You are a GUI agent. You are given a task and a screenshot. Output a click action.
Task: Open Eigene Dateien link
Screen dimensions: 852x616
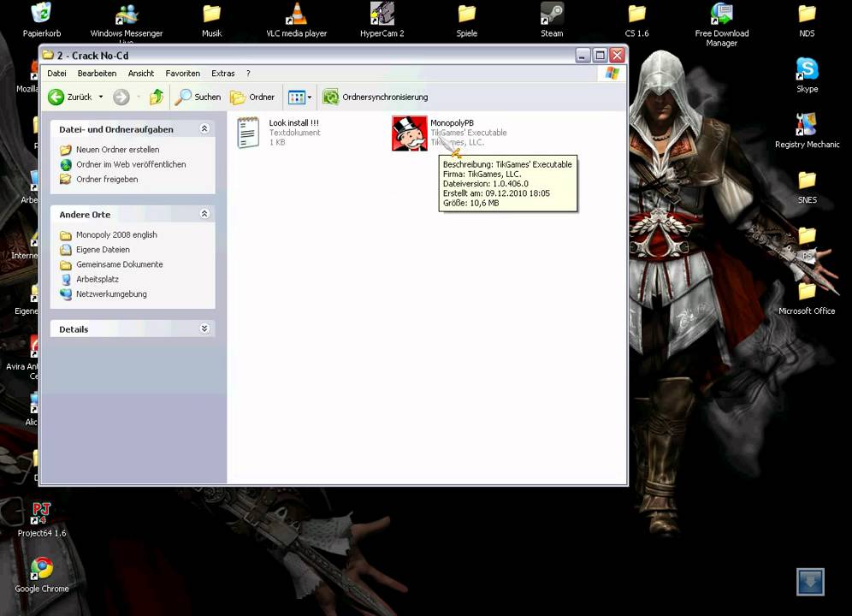pos(103,250)
